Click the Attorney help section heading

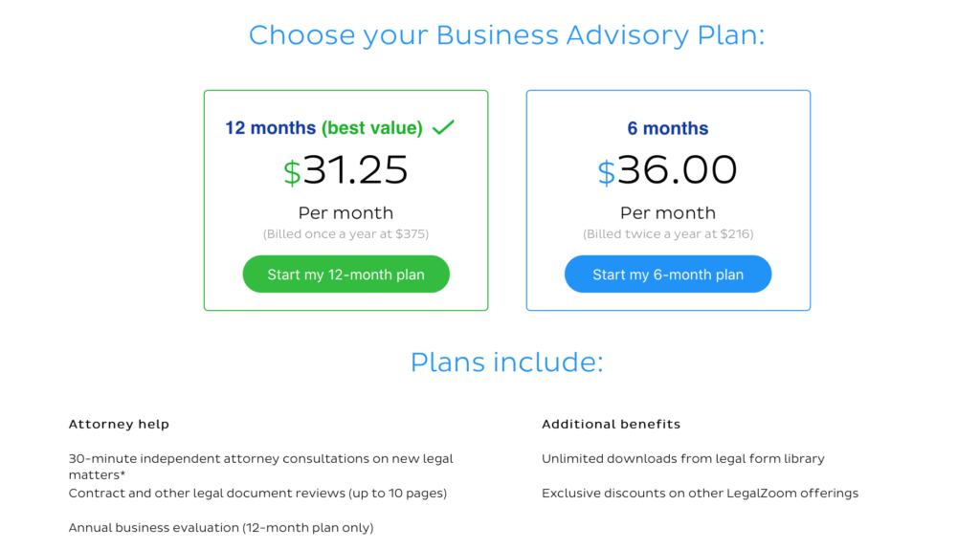pyautogui.click(x=119, y=424)
